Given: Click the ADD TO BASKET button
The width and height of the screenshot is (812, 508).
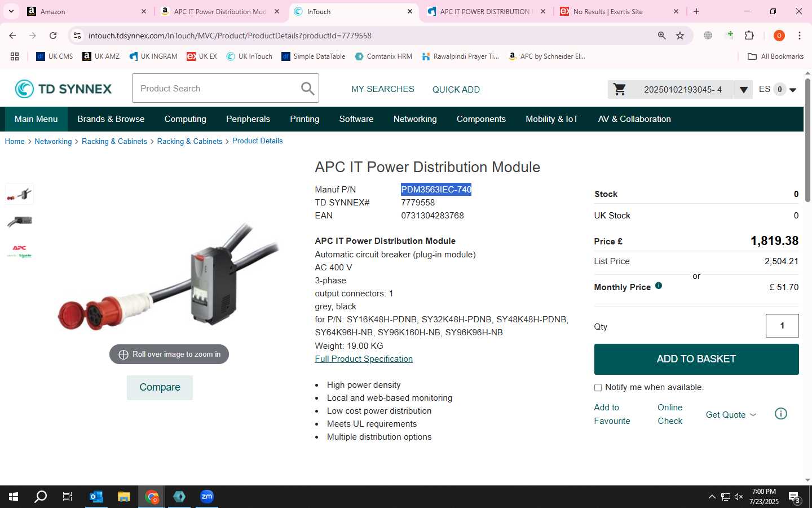Looking at the screenshot, I should [x=696, y=359].
